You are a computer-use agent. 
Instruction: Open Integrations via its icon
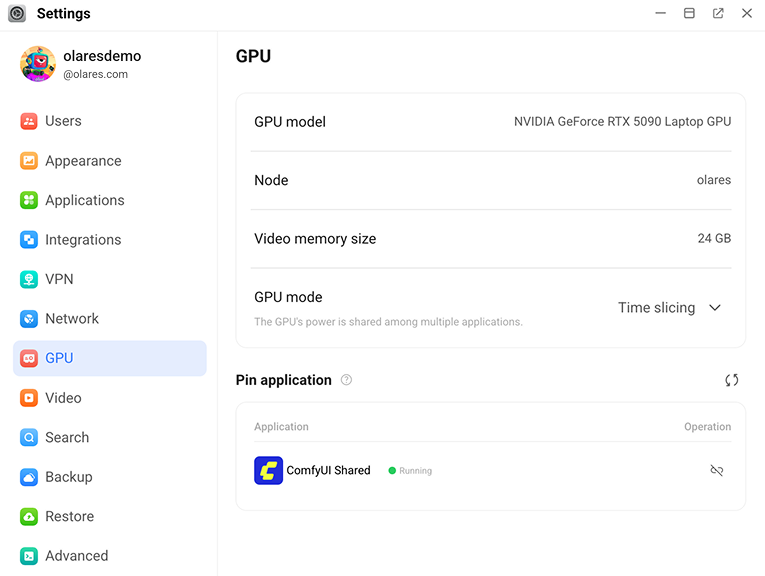pyautogui.click(x=29, y=240)
